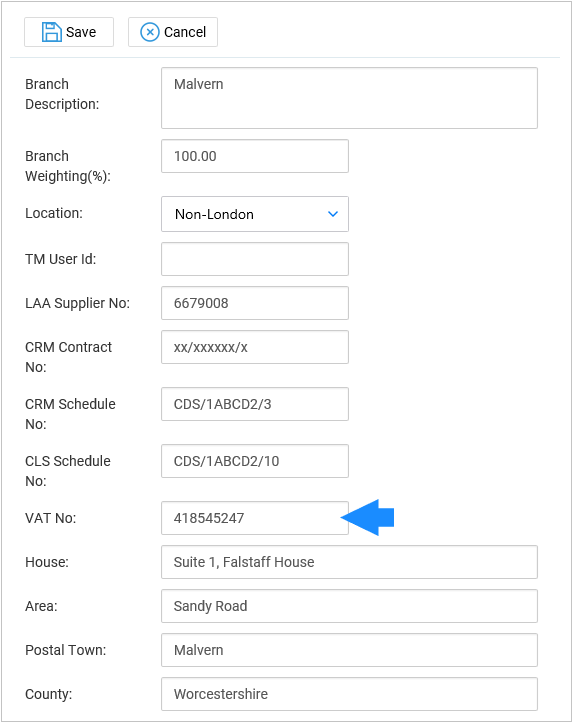
Task: Edit the Postal Town field Malvern
Action: [x=350, y=650]
